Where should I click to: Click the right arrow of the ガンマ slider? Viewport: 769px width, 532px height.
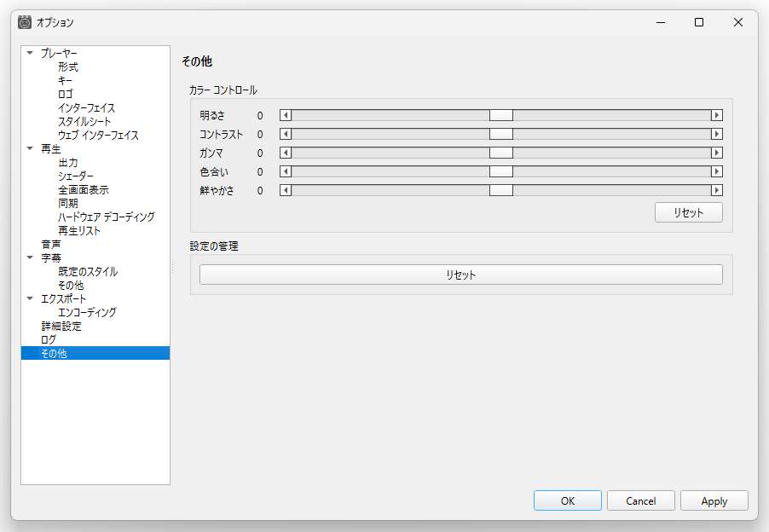pyautogui.click(x=716, y=153)
